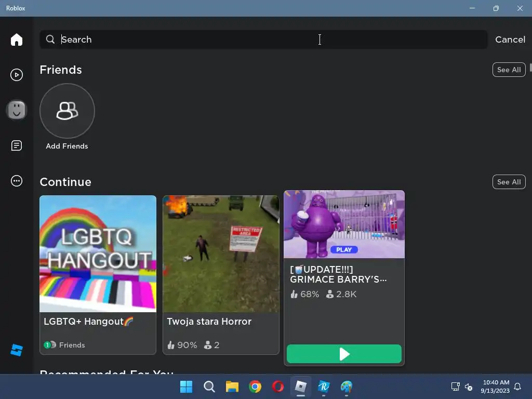Screen dimensions: 532x399
Task: Open the Grimace Barry's game thumbnail
Action: pos(344,224)
